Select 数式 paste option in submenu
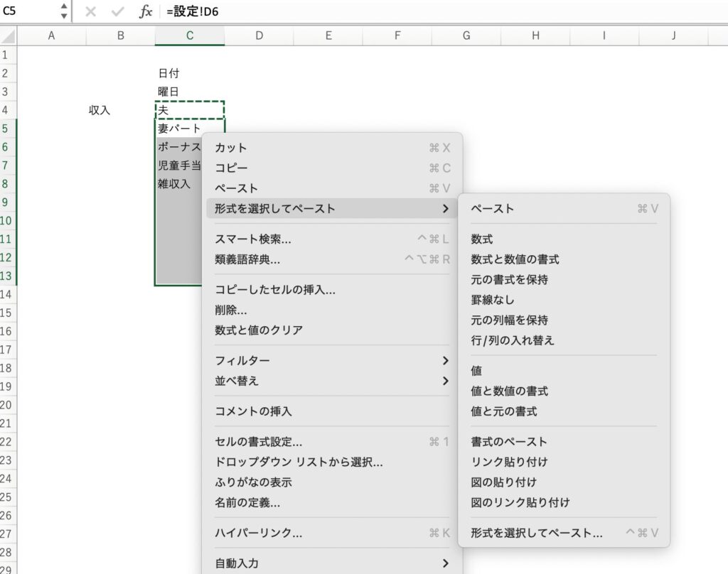 pyautogui.click(x=481, y=239)
